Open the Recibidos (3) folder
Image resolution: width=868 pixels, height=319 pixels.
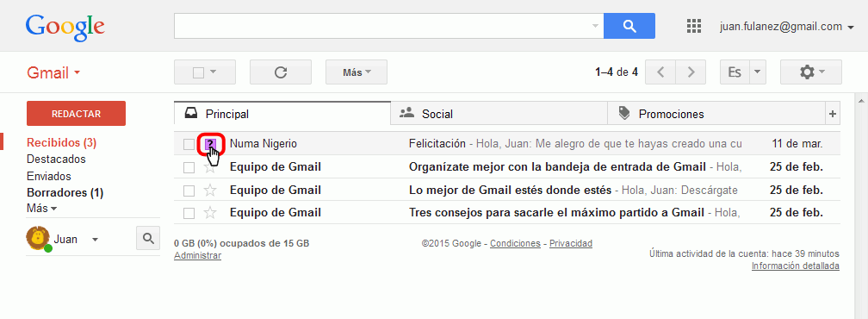tap(61, 143)
